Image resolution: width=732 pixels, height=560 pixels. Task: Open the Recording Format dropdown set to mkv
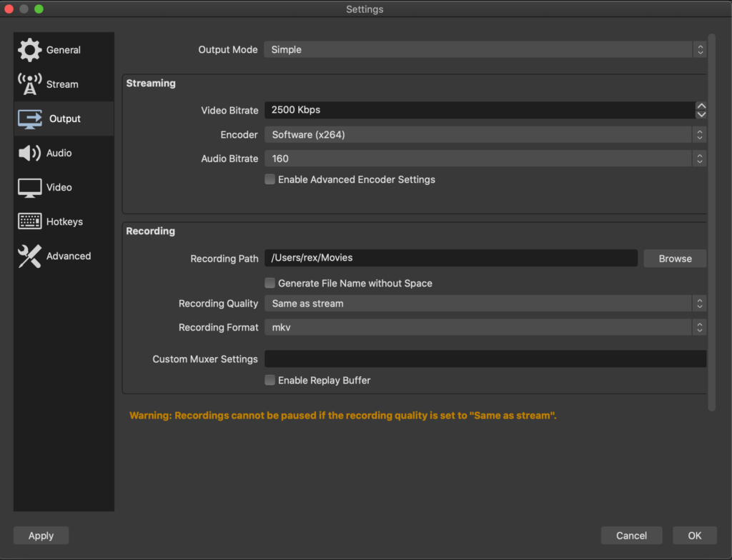485,328
